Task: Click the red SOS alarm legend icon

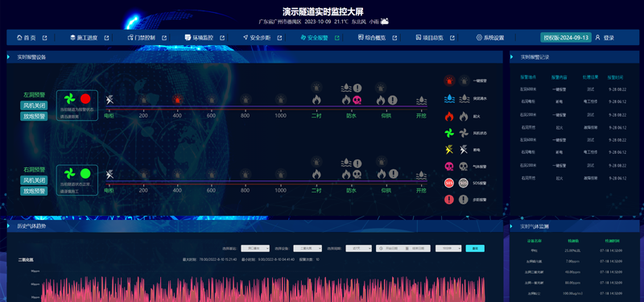Action: tap(449, 183)
